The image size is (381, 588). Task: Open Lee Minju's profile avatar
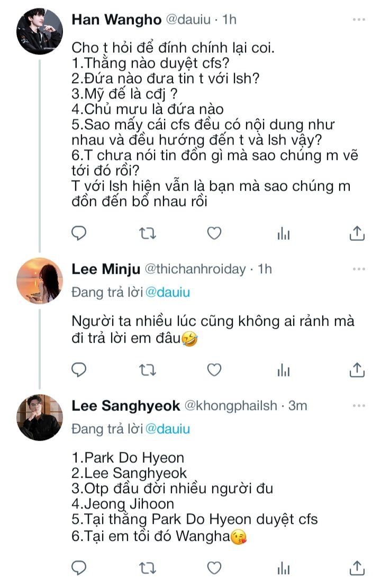[x=40, y=281]
